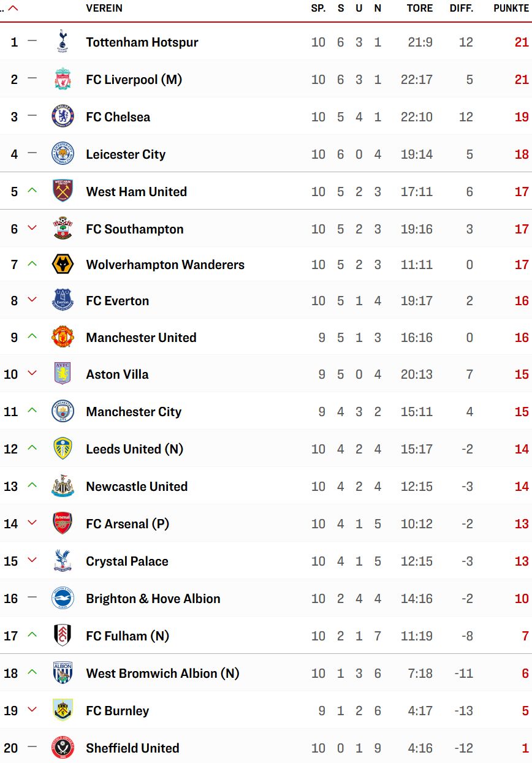Viewport: 532px width, 763px height.
Task: Click the Tottenham Hotspur club crest
Action: pyautogui.click(x=63, y=42)
